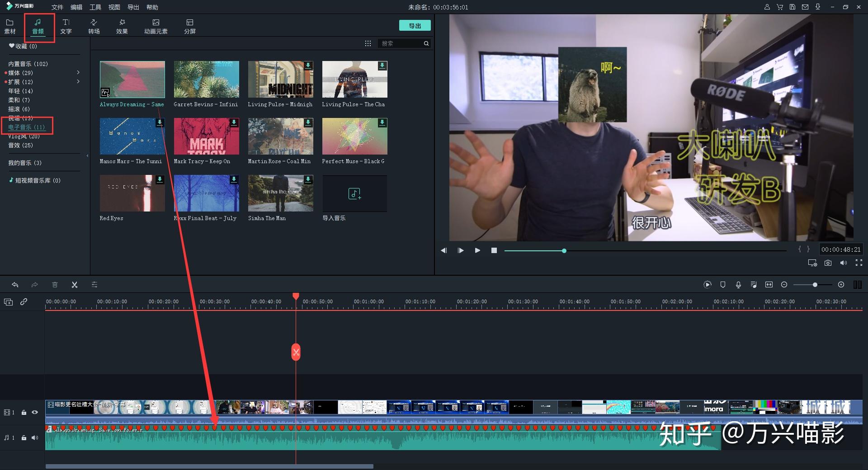Select the 内置音乐 (102) category
Screen dimensions: 868x470
tap(28, 64)
